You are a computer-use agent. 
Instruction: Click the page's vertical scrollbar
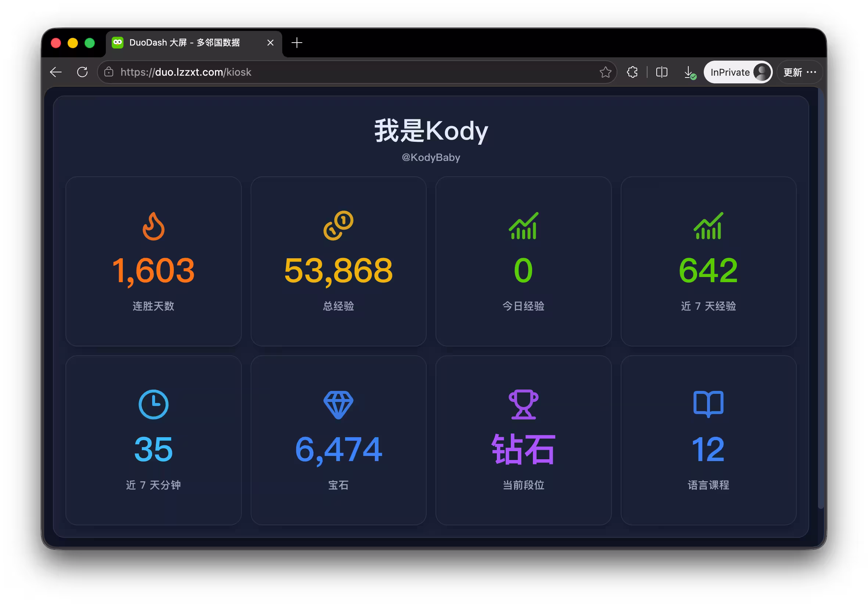point(820,299)
